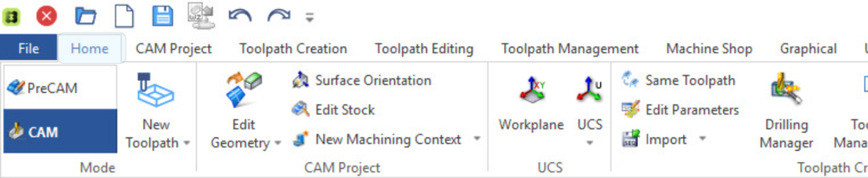Select Edit Parameters

click(x=692, y=110)
